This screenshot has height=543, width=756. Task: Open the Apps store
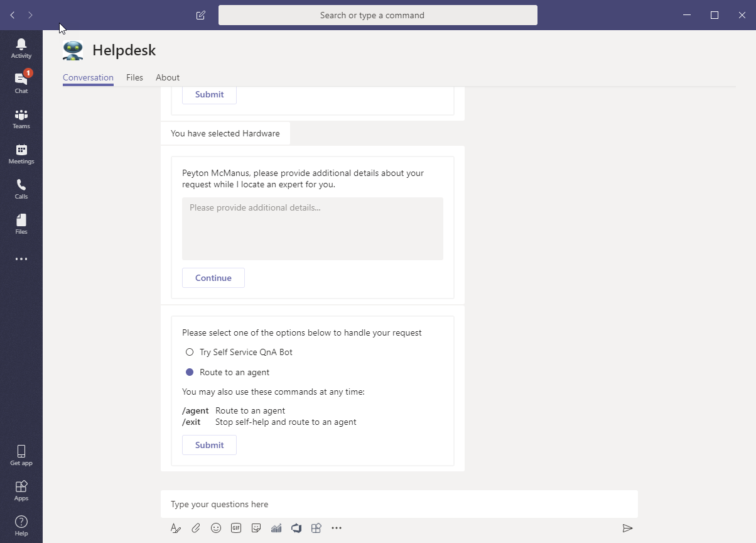pyautogui.click(x=21, y=490)
